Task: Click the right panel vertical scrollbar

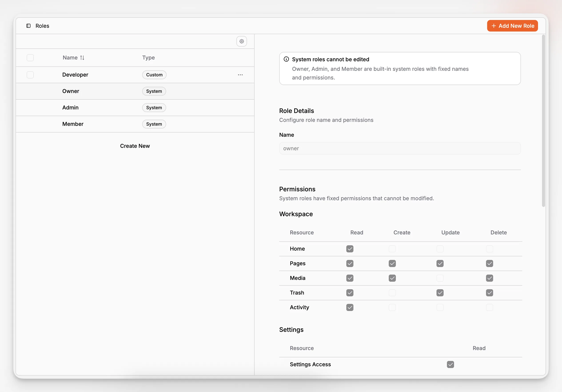Action: click(x=543, y=121)
